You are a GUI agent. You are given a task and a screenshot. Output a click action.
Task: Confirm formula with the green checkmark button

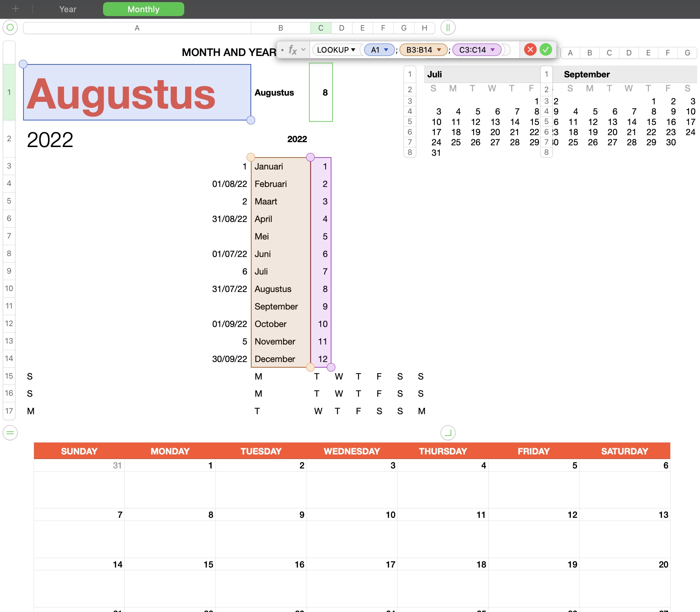(x=545, y=50)
